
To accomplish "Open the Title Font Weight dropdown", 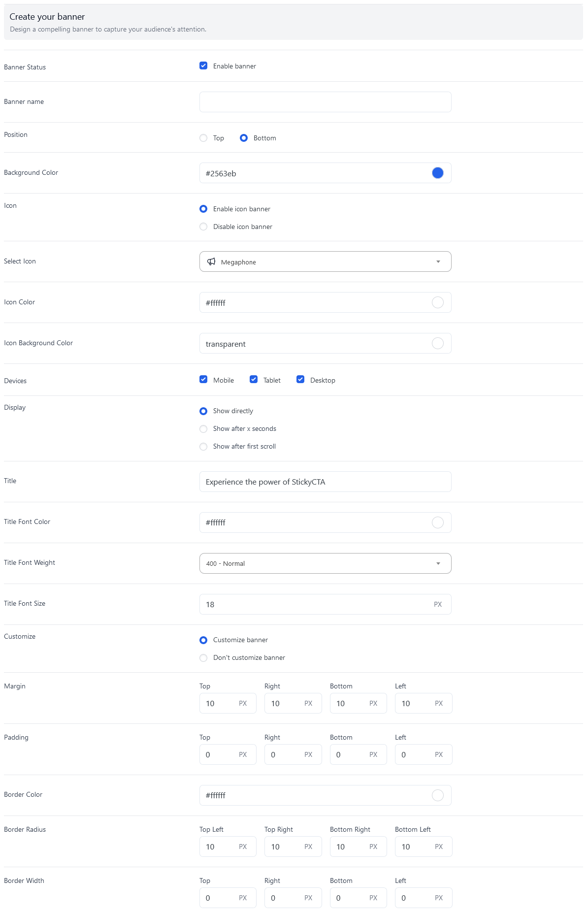I will [x=326, y=563].
